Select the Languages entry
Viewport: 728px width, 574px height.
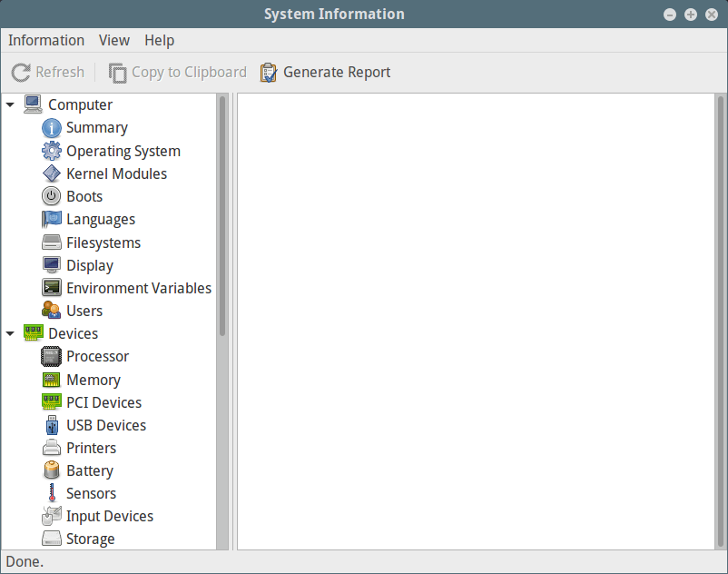pyautogui.click(x=101, y=219)
